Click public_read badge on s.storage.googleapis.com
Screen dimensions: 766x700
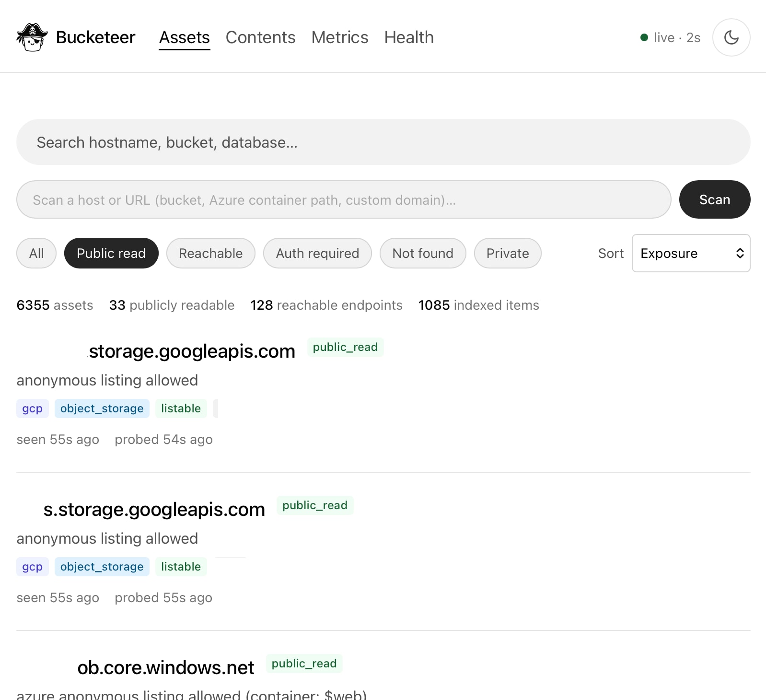point(315,505)
